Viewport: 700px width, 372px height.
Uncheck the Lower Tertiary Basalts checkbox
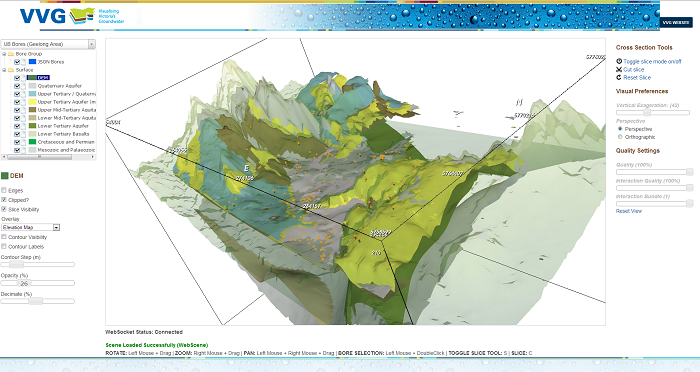tap(17, 134)
